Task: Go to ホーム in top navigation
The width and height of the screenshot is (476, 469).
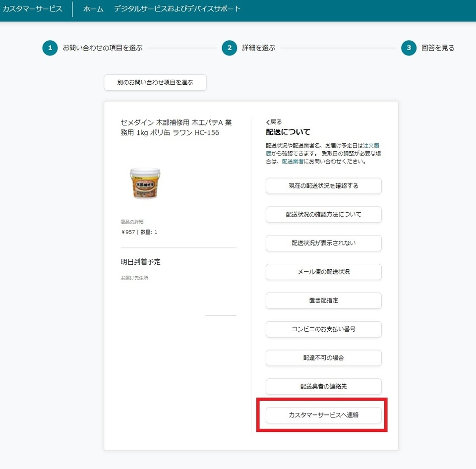Action: point(93,9)
